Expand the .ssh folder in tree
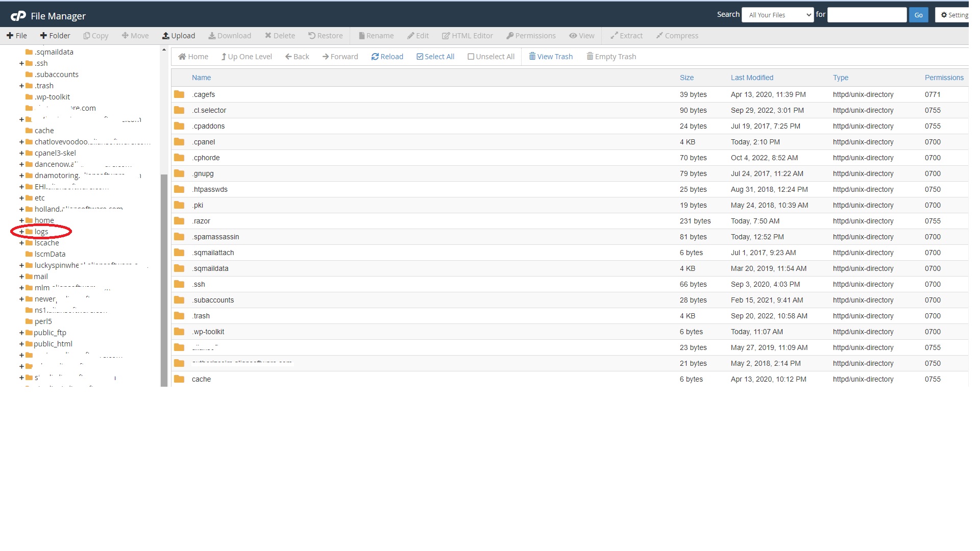980x551 pixels. [21, 63]
